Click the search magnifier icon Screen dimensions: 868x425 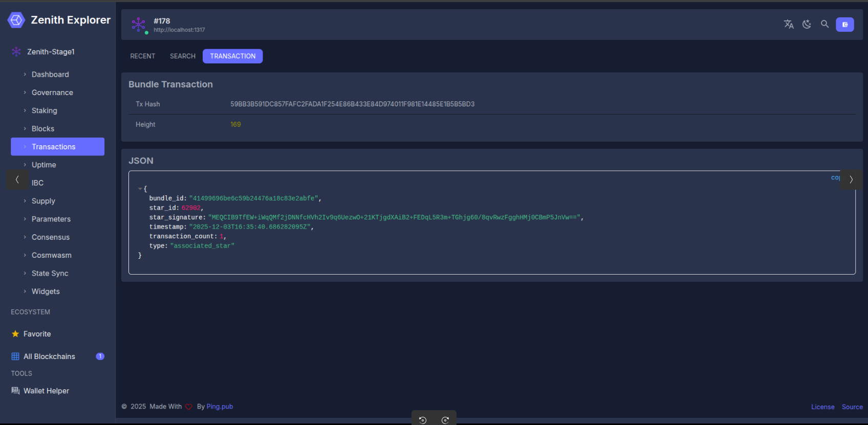pyautogui.click(x=824, y=24)
